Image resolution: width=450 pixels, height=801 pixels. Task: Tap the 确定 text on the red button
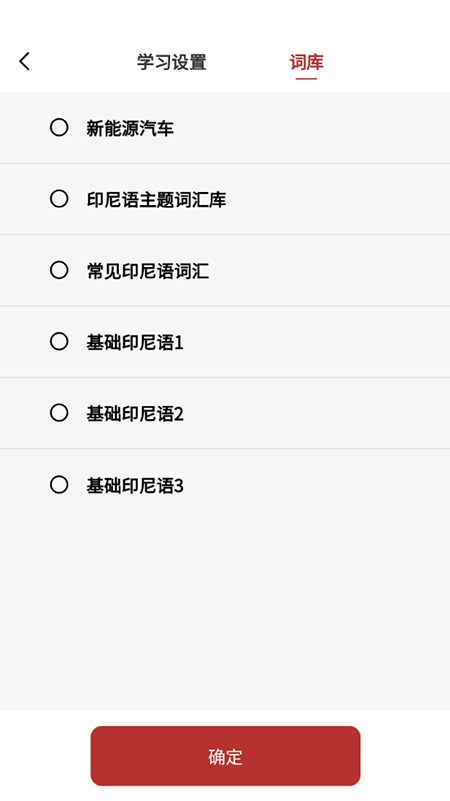225,756
